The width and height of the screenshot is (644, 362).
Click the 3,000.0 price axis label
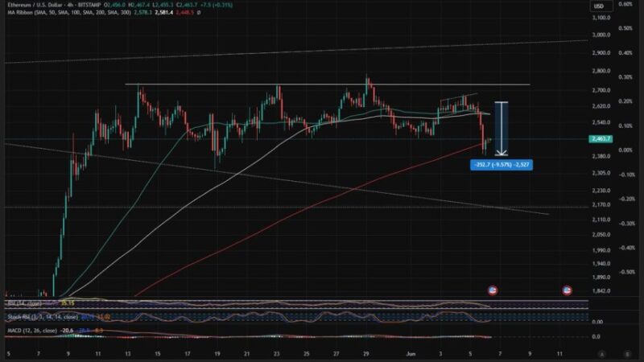[x=601, y=35]
